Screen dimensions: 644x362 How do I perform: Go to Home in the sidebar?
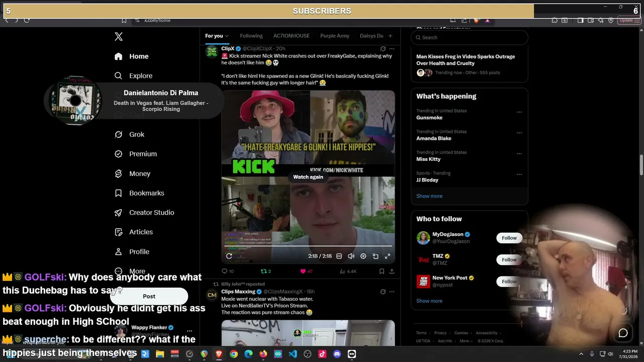[x=131, y=56]
